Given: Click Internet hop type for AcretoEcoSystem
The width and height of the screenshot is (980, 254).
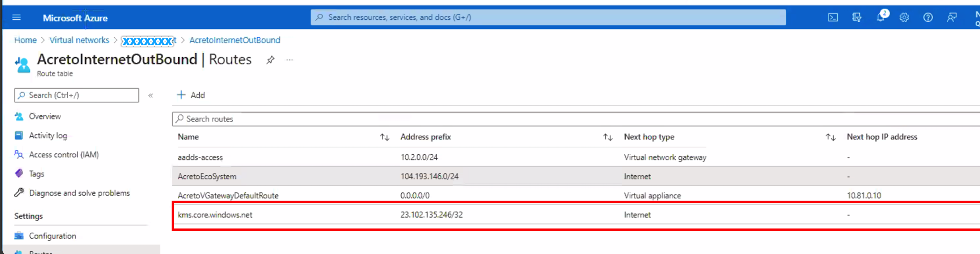Looking at the screenshot, I should pos(638,176).
